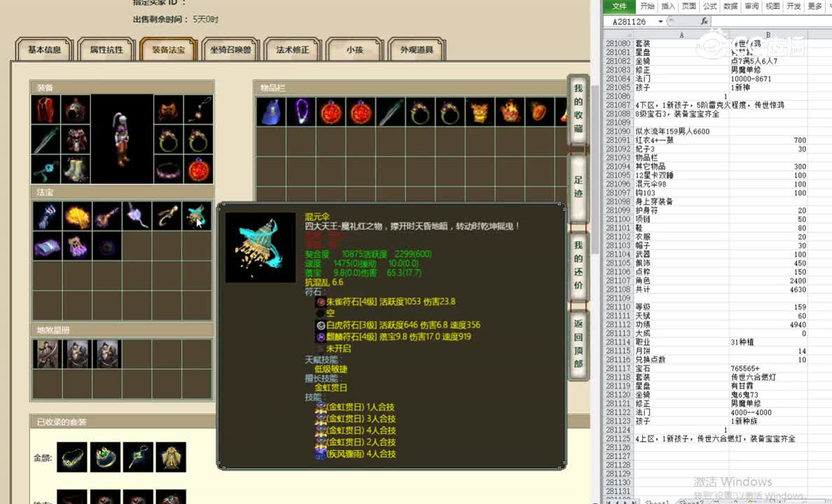Select the hanging pendant equipment icon
The image size is (832, 504).
(199, 109)
